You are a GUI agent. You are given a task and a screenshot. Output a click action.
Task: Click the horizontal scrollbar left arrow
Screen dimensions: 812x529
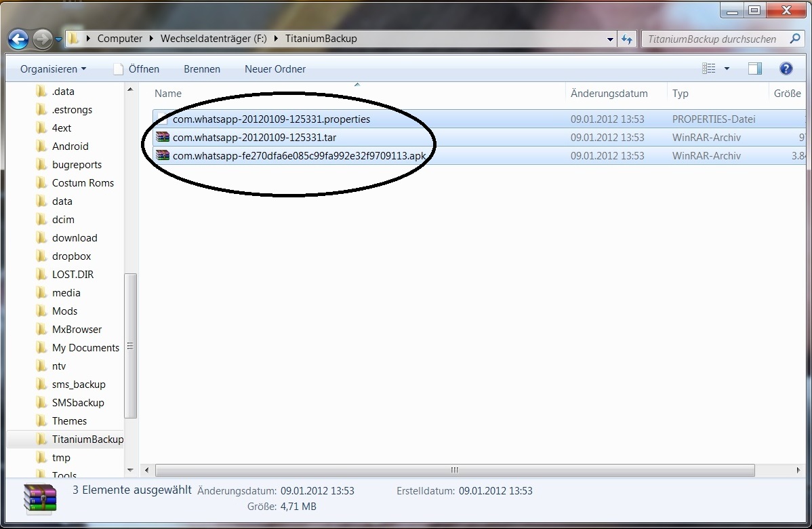(x=147, y=470)
